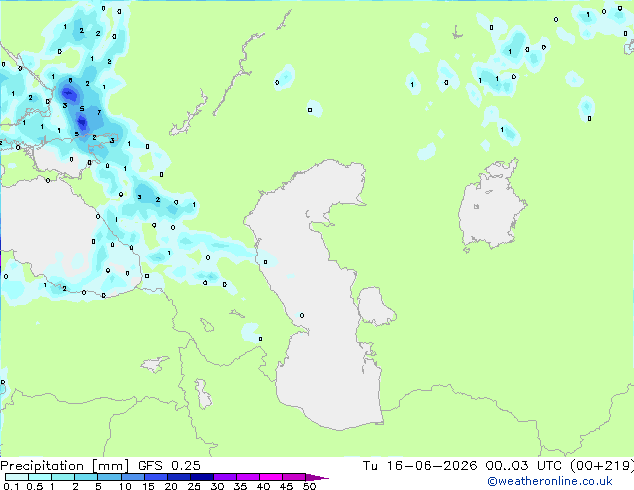634x490 pixels.
Task: Click the legend value label '0.1'
Action: pyautogui.click(x=11, y=486)
